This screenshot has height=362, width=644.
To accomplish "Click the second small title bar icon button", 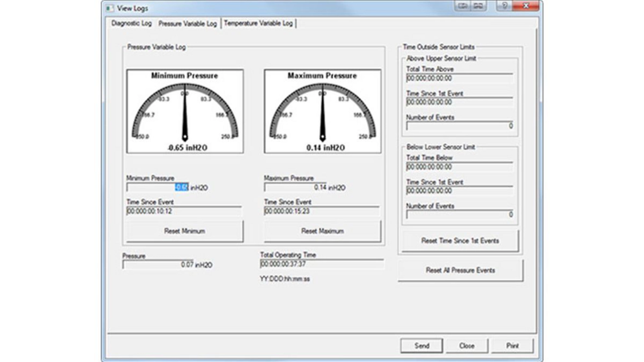I will point(478,6).
